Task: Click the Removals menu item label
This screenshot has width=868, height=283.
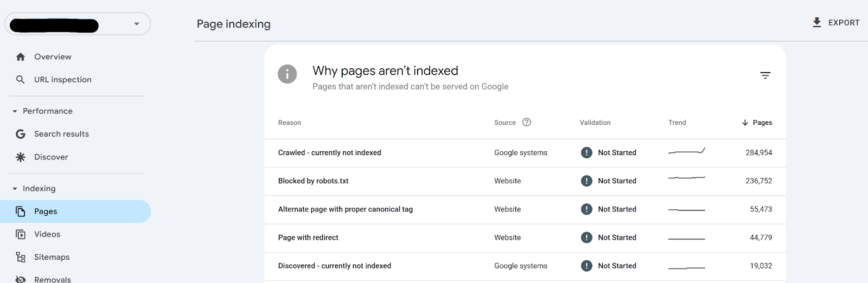Action: tap(53, 279)
